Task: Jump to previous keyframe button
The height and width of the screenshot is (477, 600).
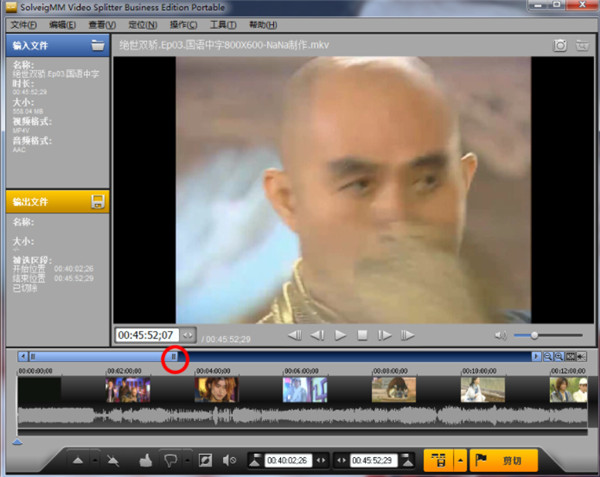Action: click(x=295, y=335)
